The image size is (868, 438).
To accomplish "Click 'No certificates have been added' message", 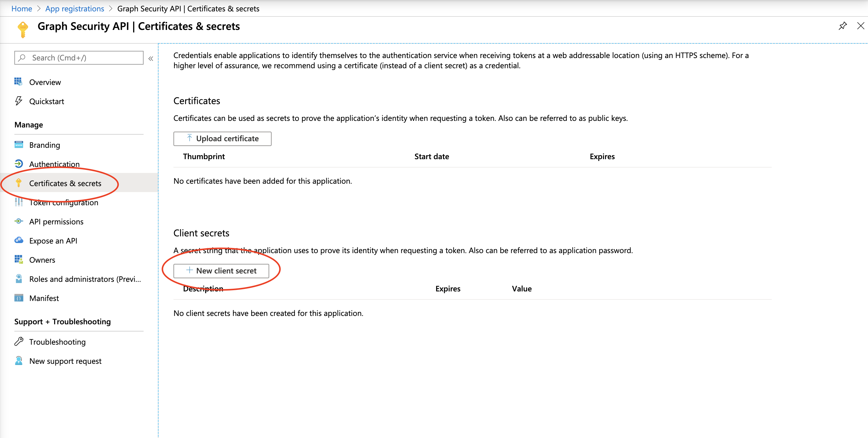I will (263, 181).
